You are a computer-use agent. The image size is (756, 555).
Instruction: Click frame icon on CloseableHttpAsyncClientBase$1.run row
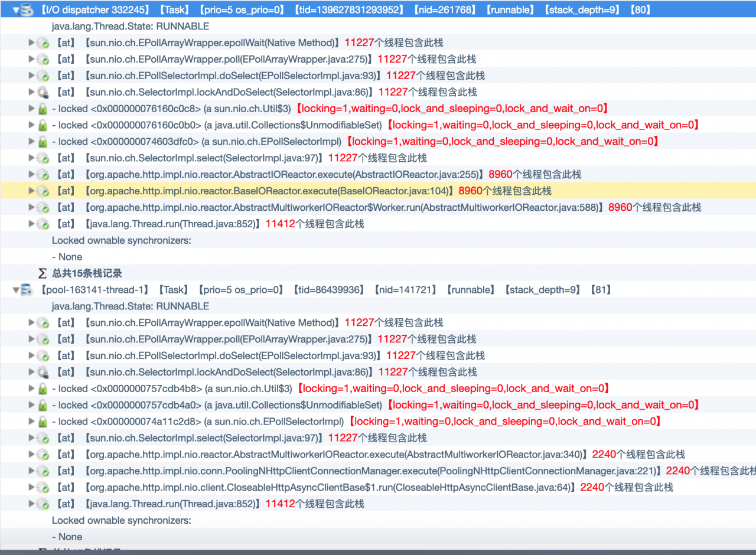tap(43, 488)
